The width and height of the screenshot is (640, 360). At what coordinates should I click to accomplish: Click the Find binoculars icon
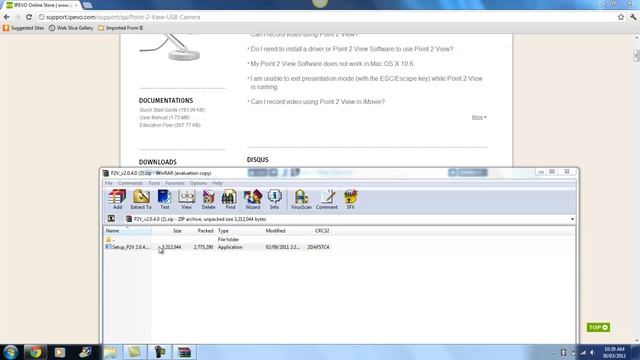pyautogui.click(x=230, y=200)
